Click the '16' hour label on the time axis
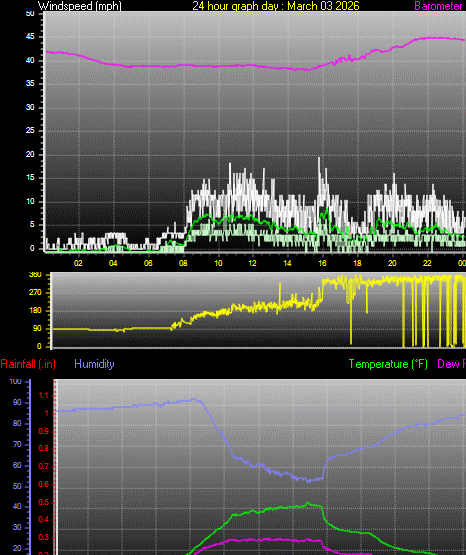 [x=322, y=263]
